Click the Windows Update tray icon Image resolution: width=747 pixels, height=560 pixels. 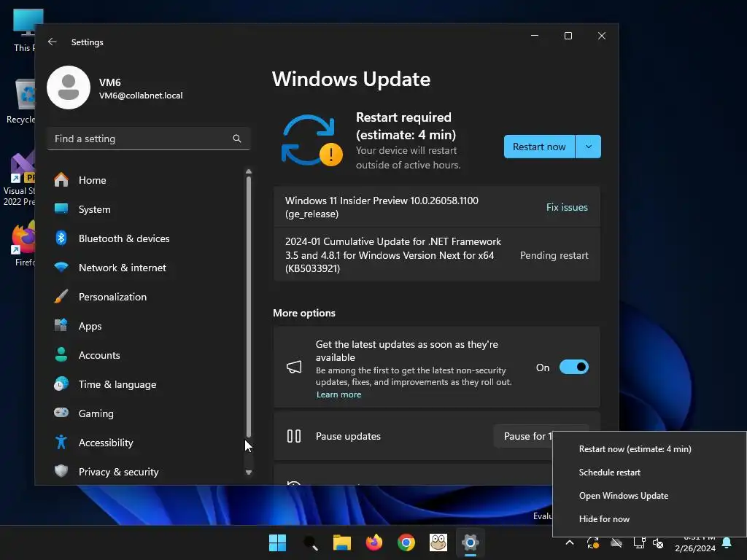coord(593,542)
